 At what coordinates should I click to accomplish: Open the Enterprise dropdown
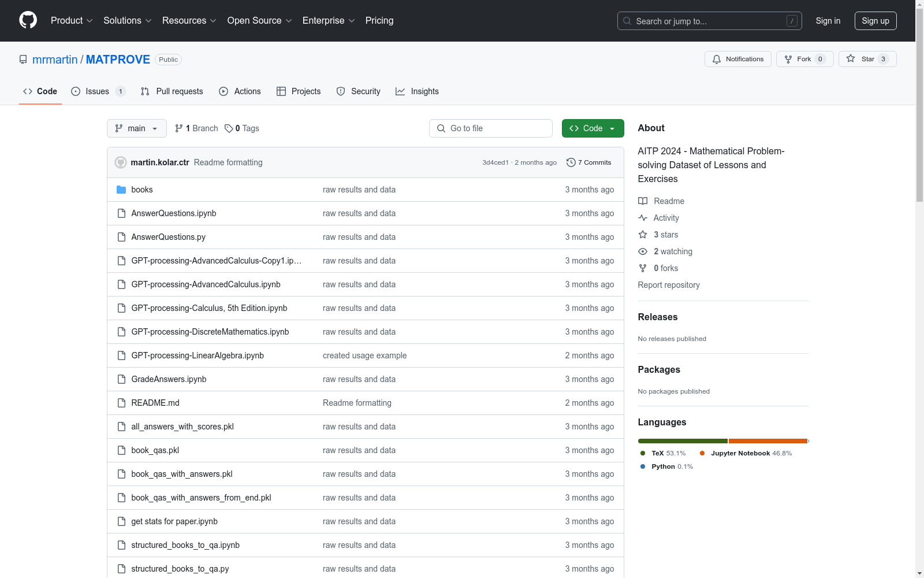(329, 21)
